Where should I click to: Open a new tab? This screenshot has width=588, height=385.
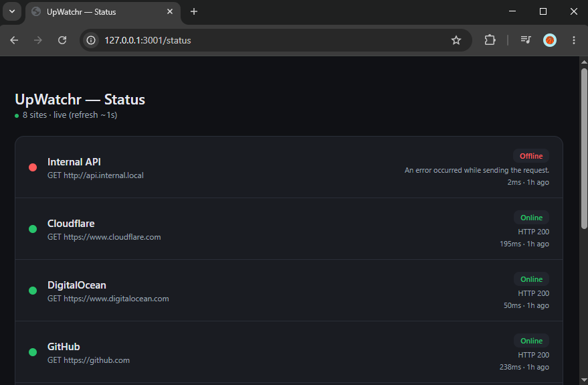pos(194,11)
